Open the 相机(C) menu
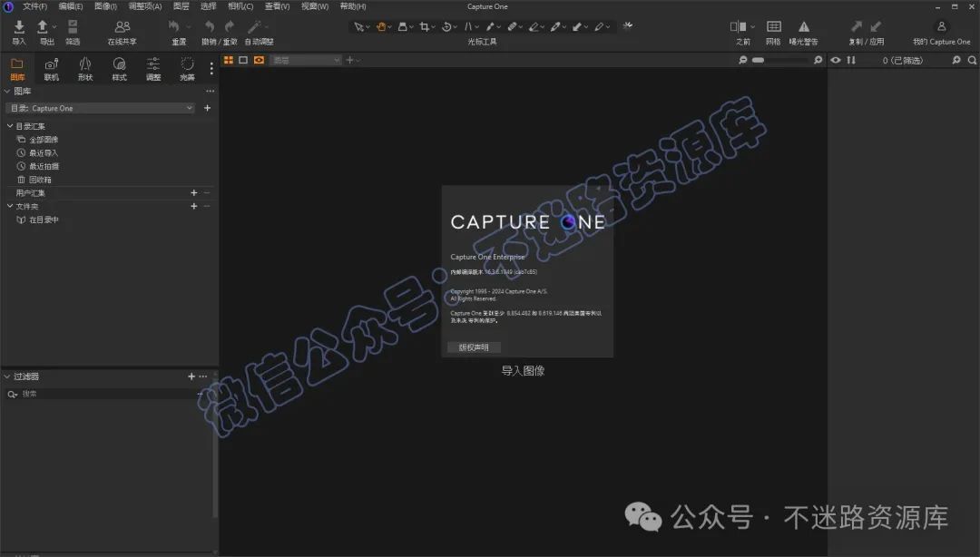Screen dimensions: 980x557 coord(240,6)
